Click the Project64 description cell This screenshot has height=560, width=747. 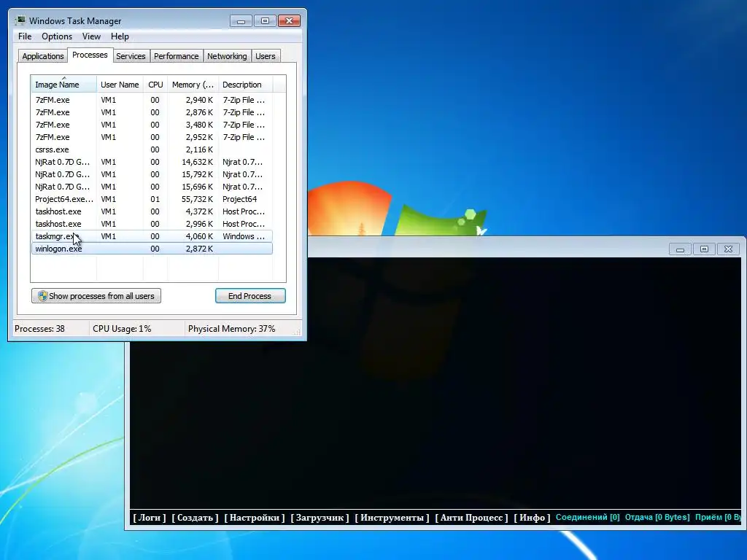point(239,199)
